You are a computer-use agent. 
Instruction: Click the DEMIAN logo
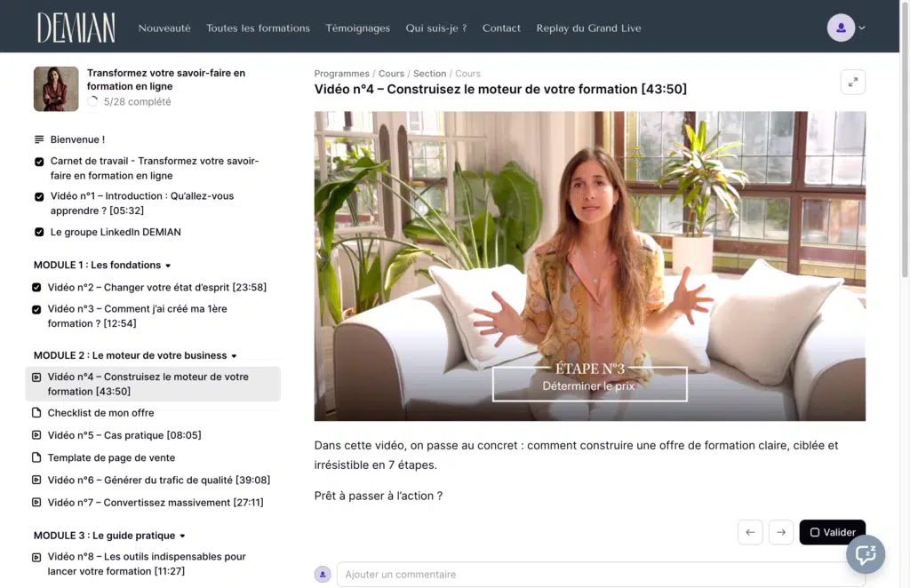point(76,28)
